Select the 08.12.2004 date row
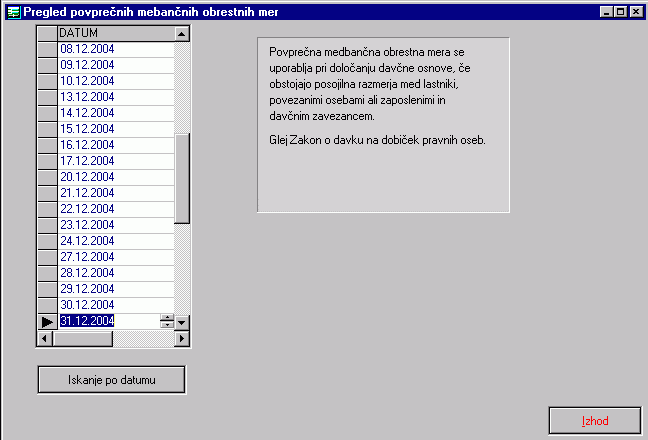Screen dimensions: 648x440 [116, 49]
